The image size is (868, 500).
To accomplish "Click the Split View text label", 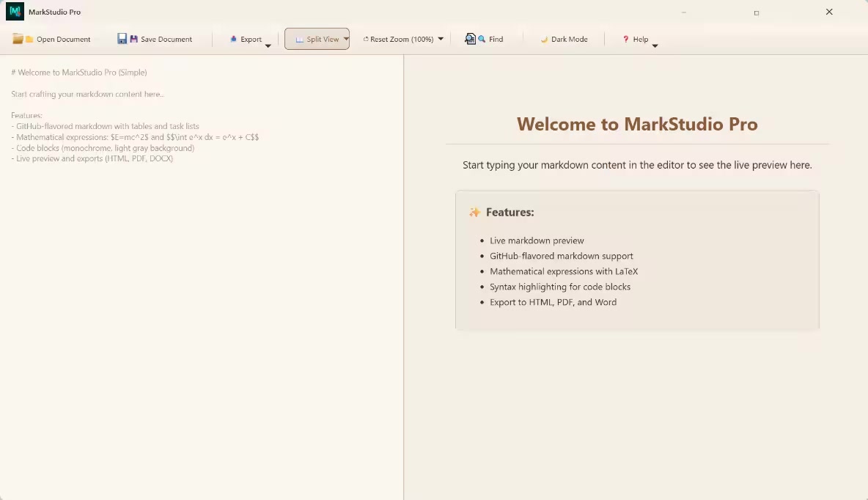I will click(x=323, y=40).
